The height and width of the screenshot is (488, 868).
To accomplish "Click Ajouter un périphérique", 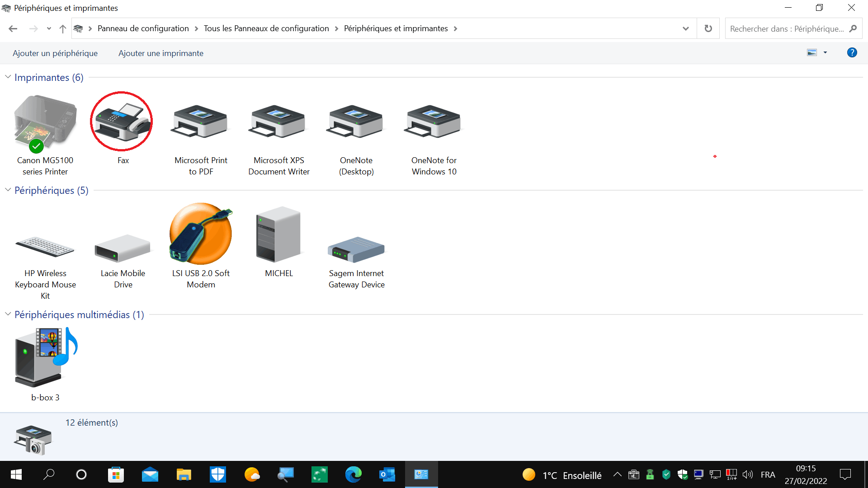I will (x=55, y=53).
